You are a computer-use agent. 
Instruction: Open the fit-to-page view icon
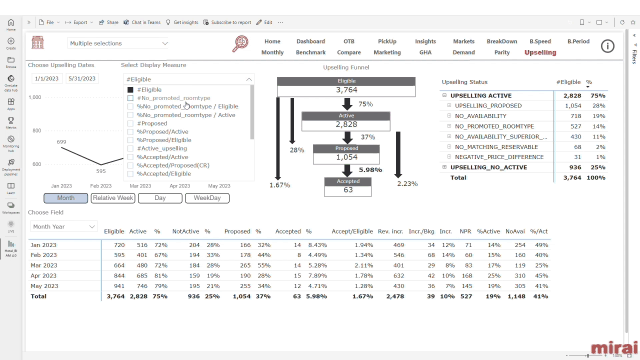599,22
